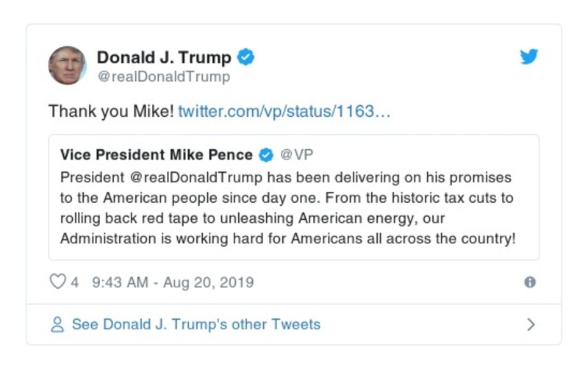Open Vice President Mike Pence's name link
This screenshot has width=588, height=369.
156,155
